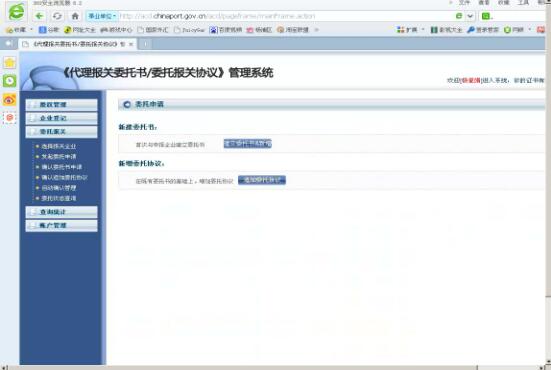This screenshot has height=370, width=551.
Task: Open the 查看 menu
Action: click(x=484, y=2)
